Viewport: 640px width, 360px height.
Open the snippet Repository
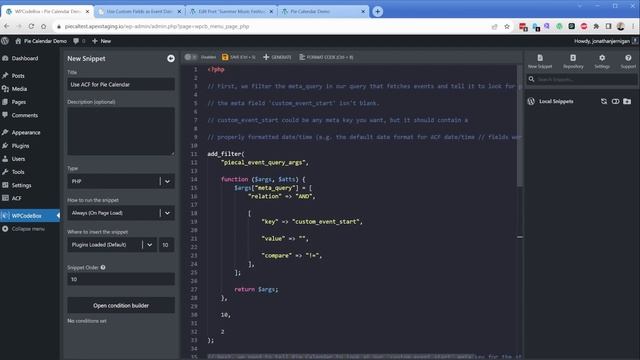(x=573, y=61)
